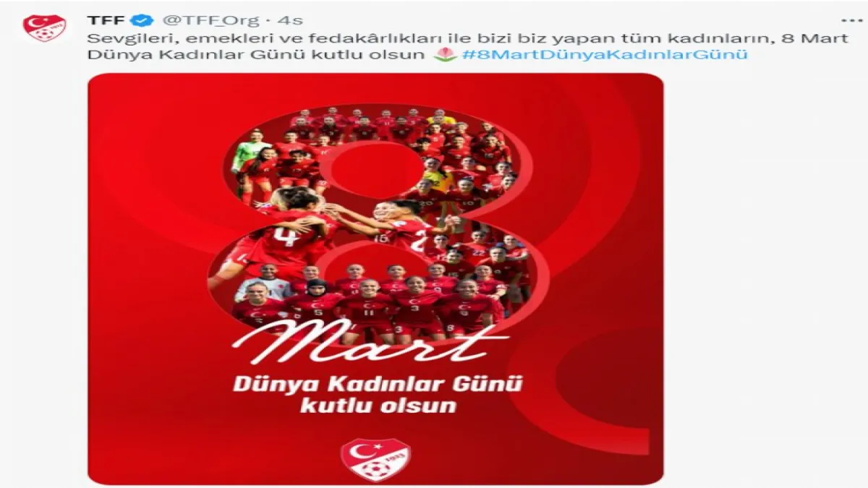
Task: Click the tulip emoji in tweet
Action: tap(445, 54)
